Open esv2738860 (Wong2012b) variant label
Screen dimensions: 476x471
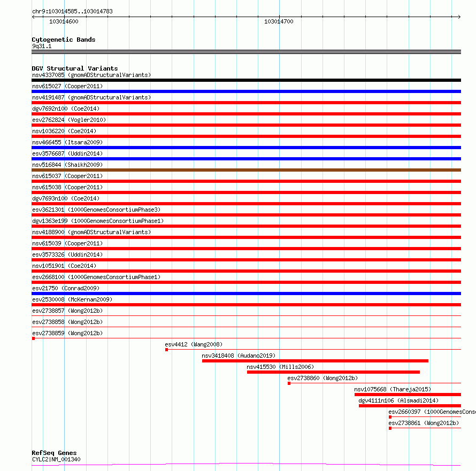tap(323, 378)
